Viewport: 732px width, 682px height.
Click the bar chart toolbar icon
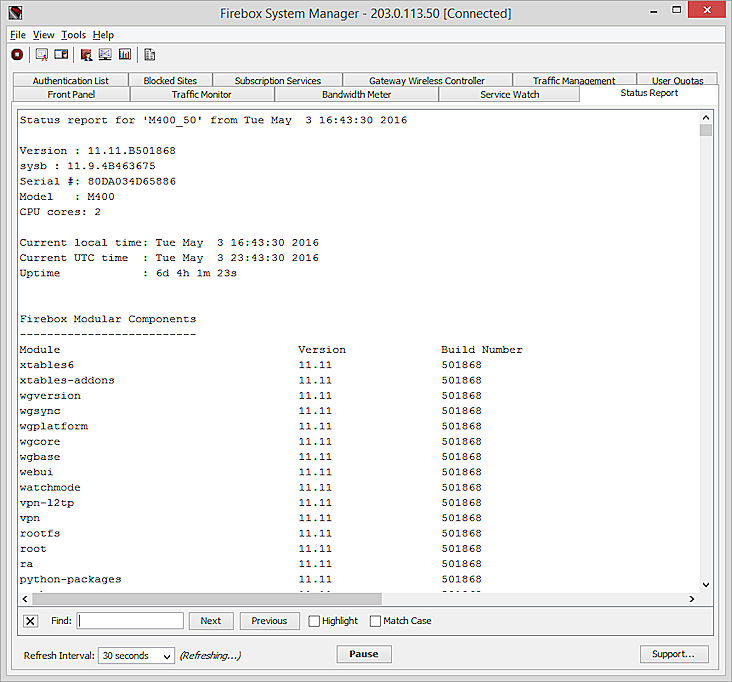coord(125,55)
